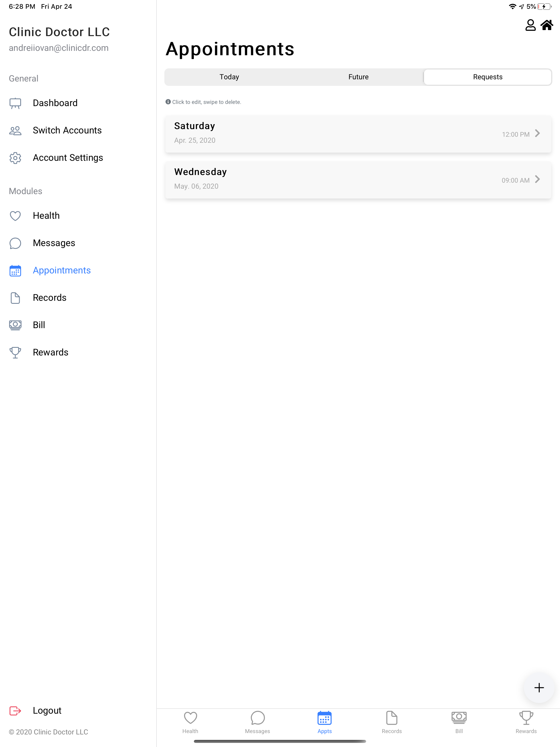Open Records in bottom tab bar

pyautogui.click(x=392, y=722)
